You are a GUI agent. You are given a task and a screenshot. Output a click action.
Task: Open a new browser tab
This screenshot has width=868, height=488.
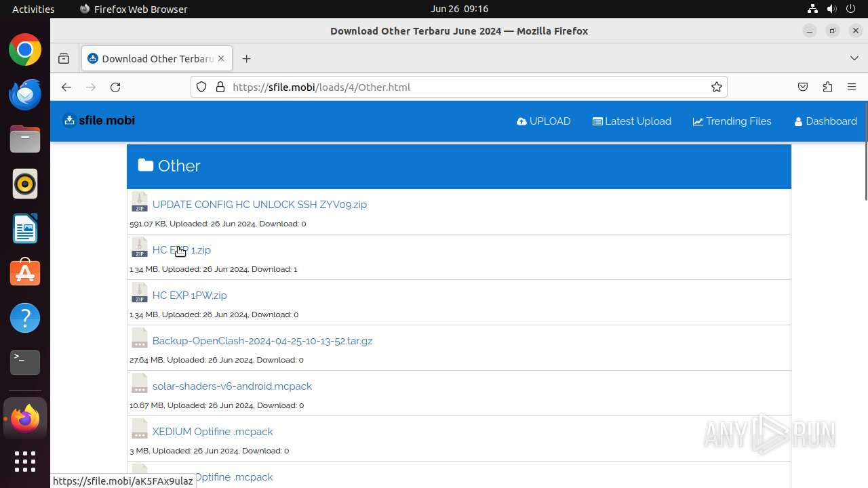(x=246, y=59)
